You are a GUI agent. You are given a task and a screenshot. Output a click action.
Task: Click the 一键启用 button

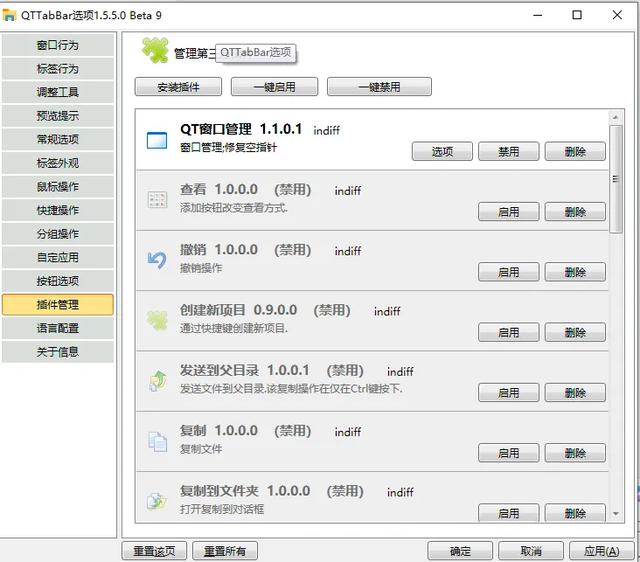(x=274, y=87)
